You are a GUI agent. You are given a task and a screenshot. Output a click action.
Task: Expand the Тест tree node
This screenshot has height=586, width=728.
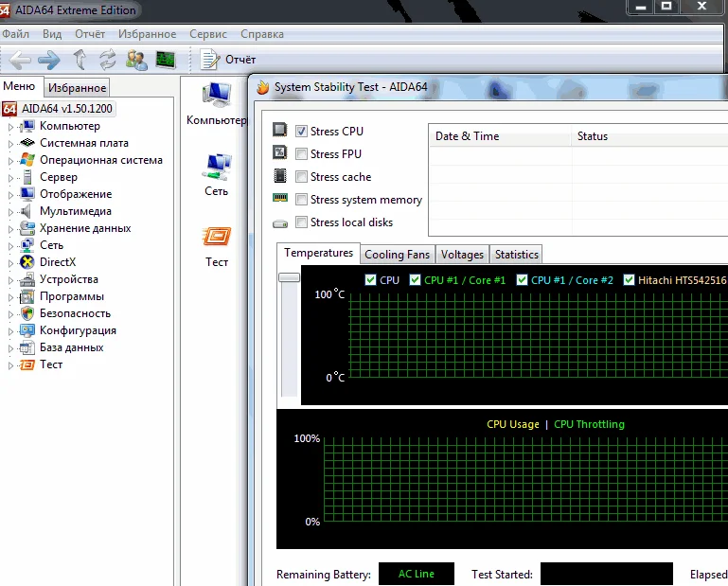pyautogui.click(x=10, y=365)
